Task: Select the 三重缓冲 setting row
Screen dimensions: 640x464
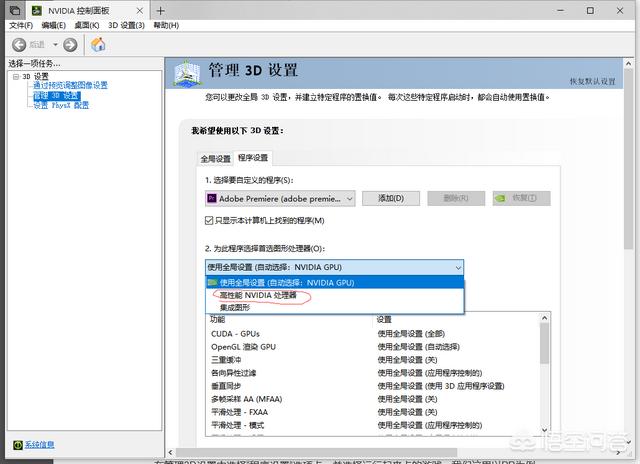Action: [374, 360]
